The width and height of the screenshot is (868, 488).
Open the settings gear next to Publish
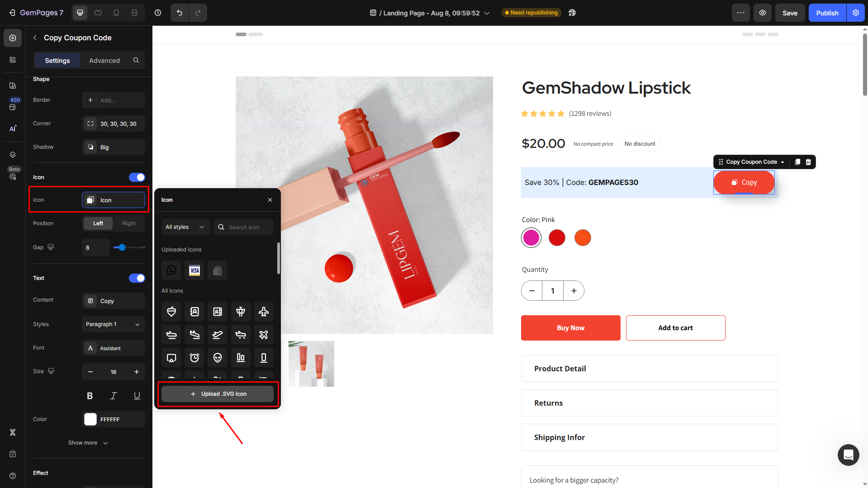[856, 13]
